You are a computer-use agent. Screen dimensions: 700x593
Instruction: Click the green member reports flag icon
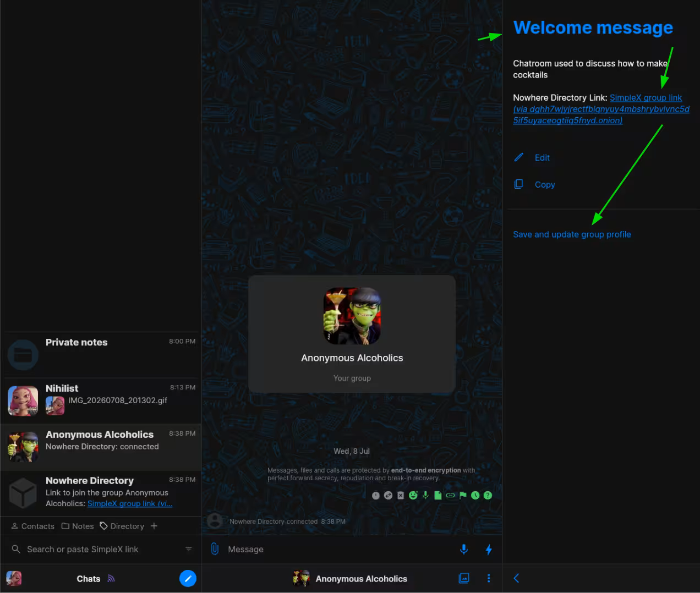tap(463, 495)
